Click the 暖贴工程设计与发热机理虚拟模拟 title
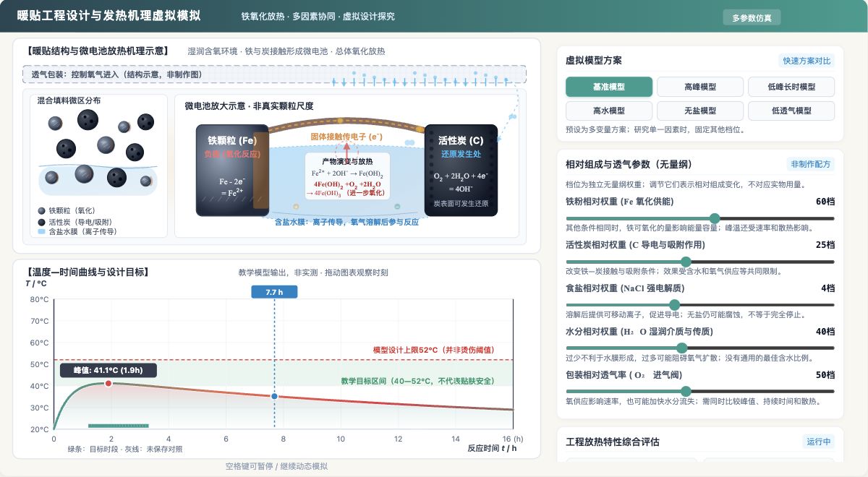Screen dimensions: 868x477 coord(109,15)
